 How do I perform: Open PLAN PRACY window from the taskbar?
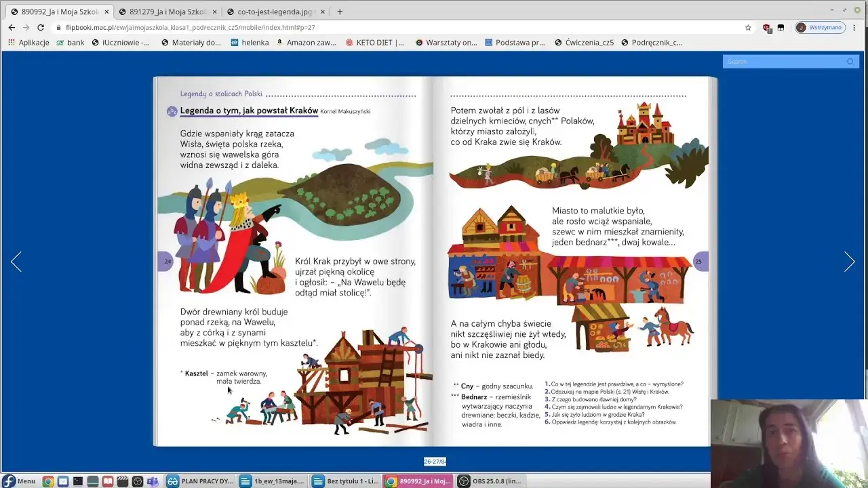[x=201, y=481]
